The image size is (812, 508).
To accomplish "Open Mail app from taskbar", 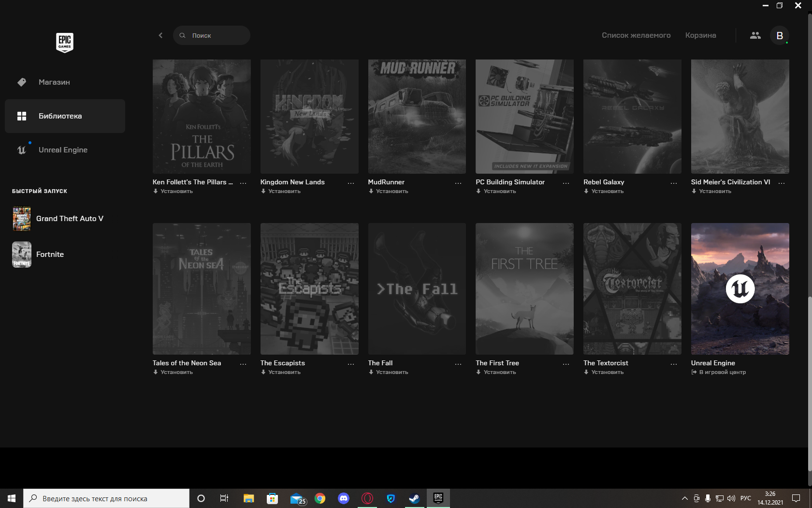I will point(297,498).
